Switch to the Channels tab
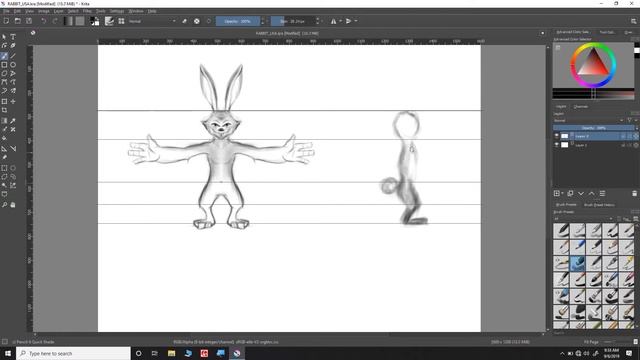 [581, 107]
